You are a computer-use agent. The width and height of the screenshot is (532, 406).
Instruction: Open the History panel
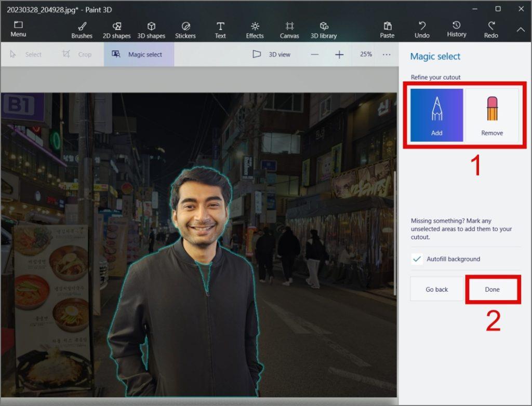tap(457, 30)
